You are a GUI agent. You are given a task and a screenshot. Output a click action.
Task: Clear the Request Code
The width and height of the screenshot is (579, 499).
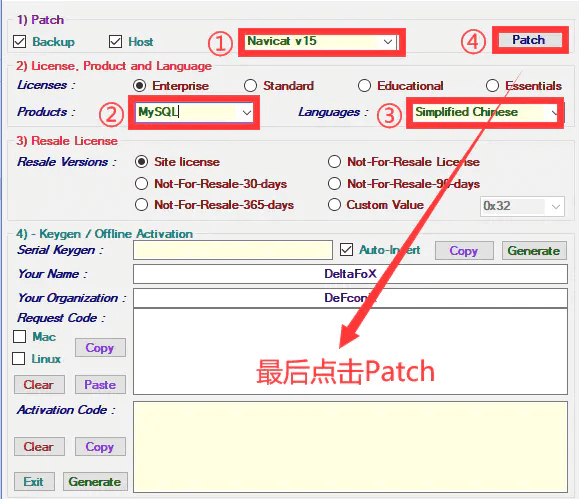coord(39,384)
